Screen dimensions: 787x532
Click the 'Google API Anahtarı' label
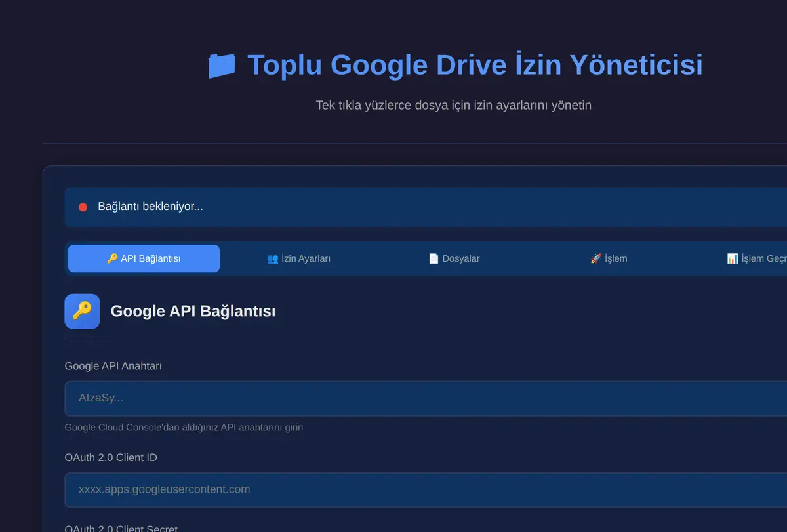[x=113, y=366]
